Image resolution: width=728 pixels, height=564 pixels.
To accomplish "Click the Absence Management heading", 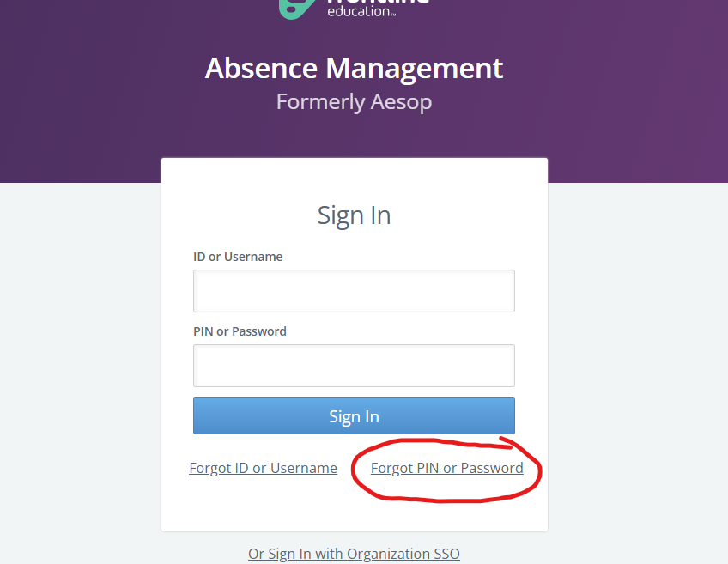I will click(x=354, y=68).
